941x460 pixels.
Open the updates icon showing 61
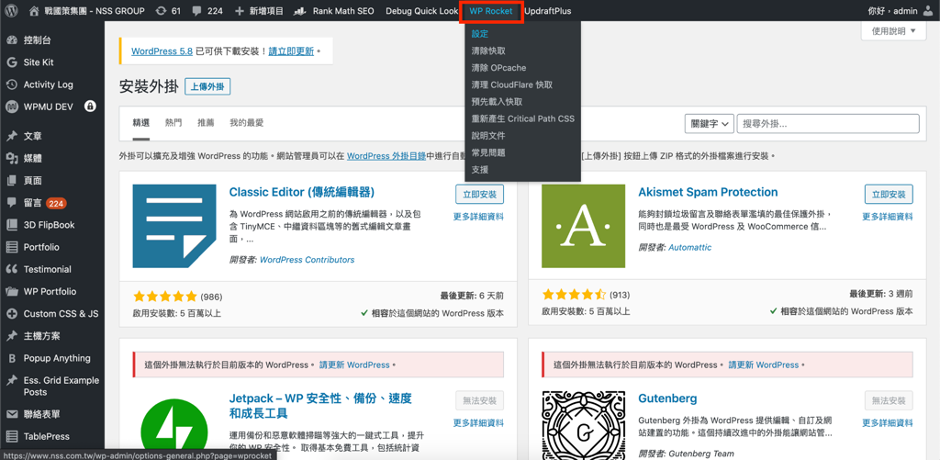point(161,11)
